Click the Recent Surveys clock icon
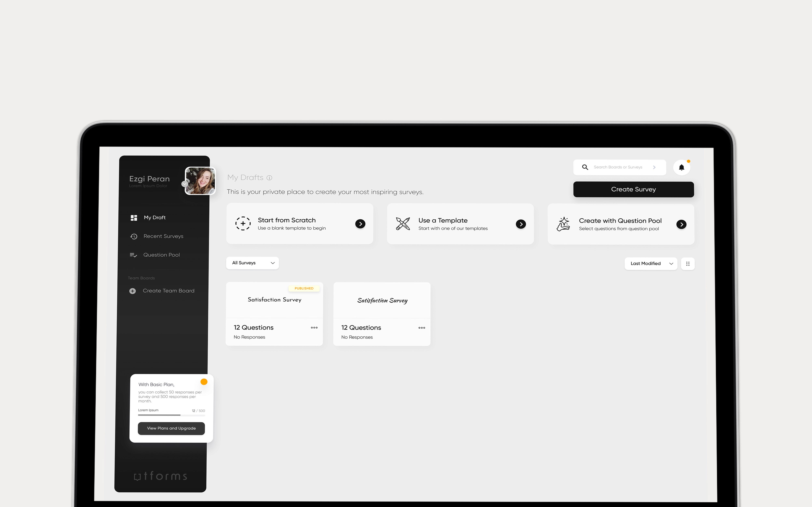812x507 pixels. click(x=134, y=236)
